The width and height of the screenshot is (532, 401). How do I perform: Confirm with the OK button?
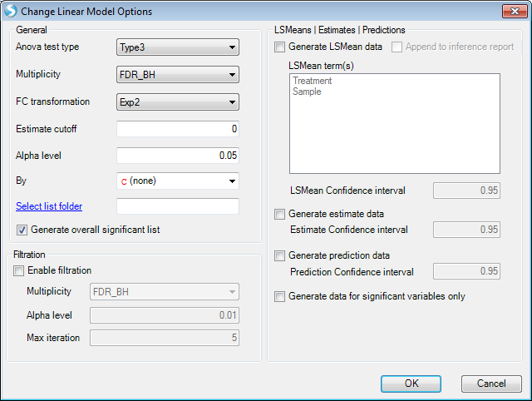[x=411, y=384]
